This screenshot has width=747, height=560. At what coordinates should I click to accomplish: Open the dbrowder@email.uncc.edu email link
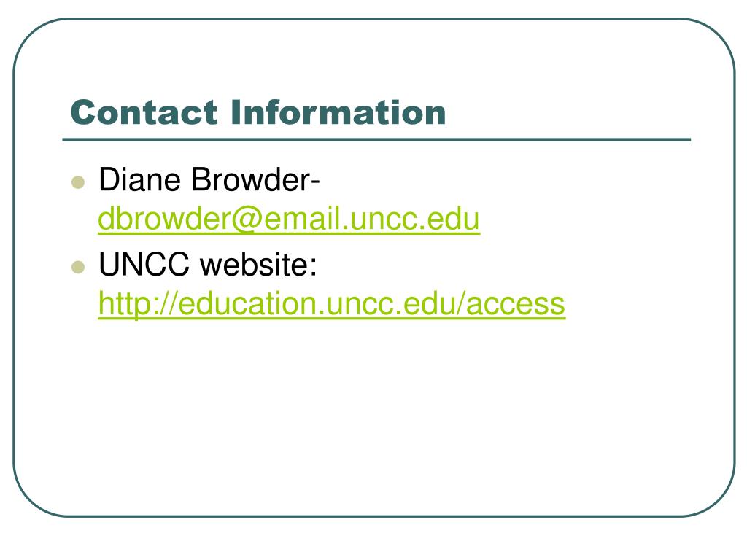click(289, 219)
